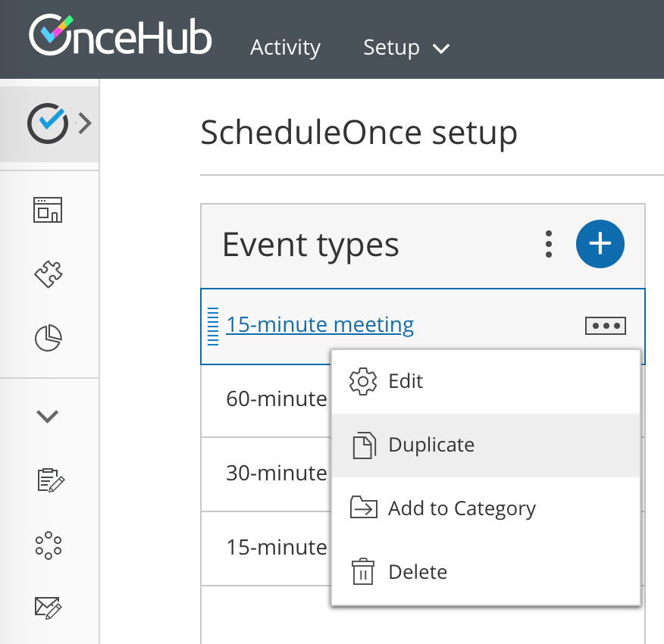Add a new event type with plus button
Viewport: 664px width, 644px height.
600,244
